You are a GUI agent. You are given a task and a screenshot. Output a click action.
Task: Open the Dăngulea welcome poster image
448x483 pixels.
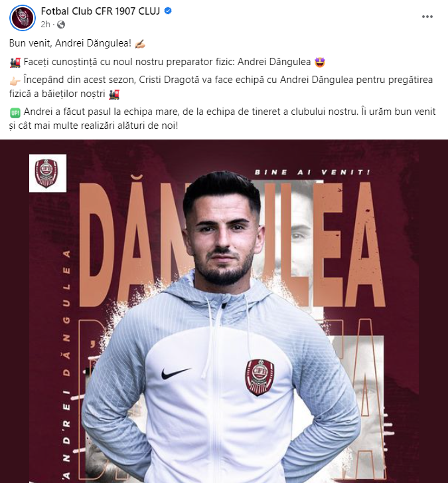[224, 311]
